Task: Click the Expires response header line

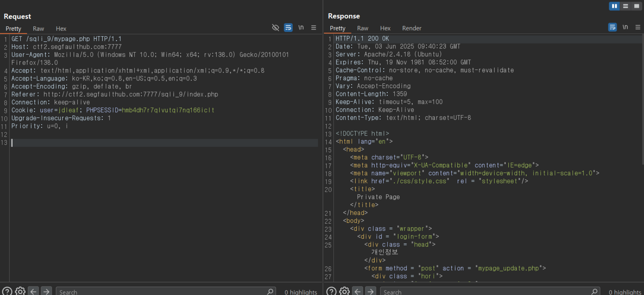Action: [403, 62]
